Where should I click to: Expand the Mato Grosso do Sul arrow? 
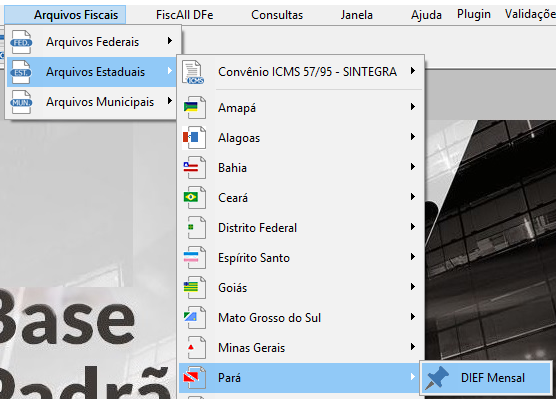(413, 316)
